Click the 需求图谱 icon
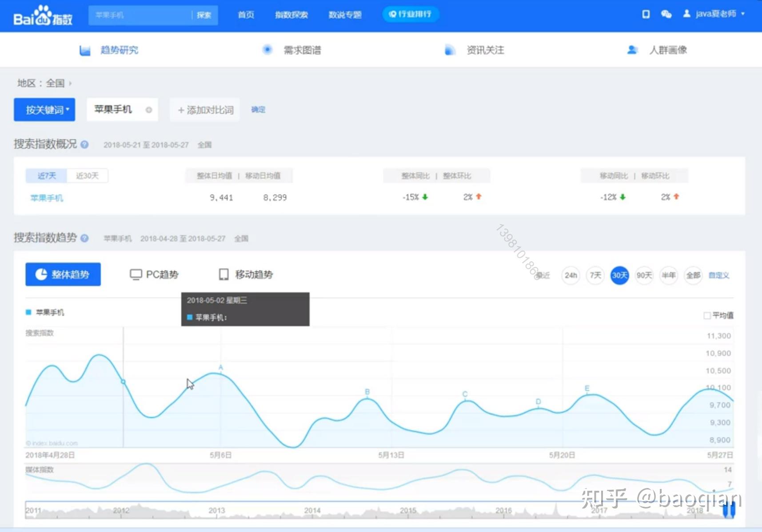 click(x=267, y=50)
